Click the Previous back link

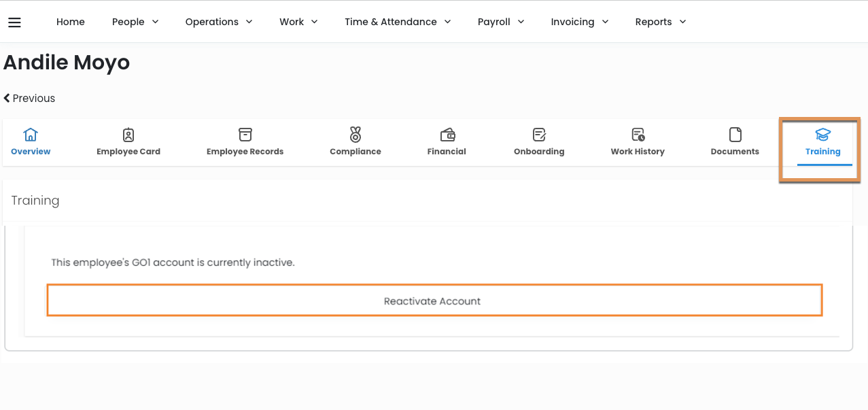29,98
